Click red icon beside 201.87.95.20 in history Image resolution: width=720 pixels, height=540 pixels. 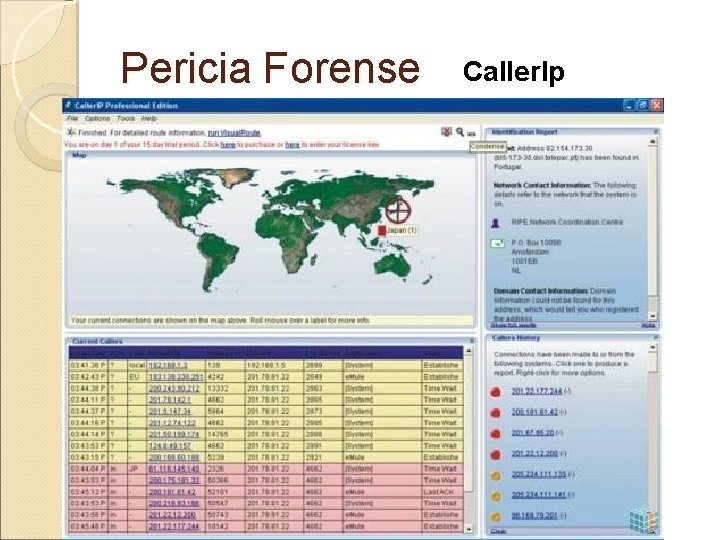495,433
